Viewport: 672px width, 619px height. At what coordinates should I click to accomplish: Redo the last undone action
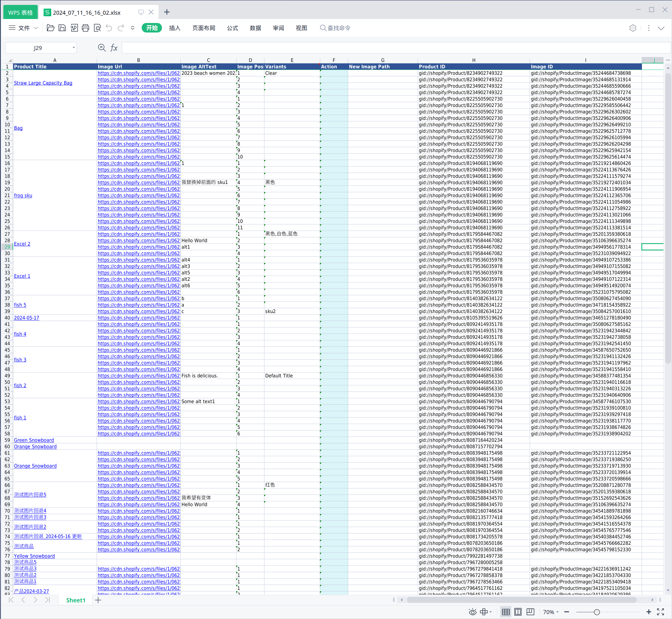click(x=120, y=28)
